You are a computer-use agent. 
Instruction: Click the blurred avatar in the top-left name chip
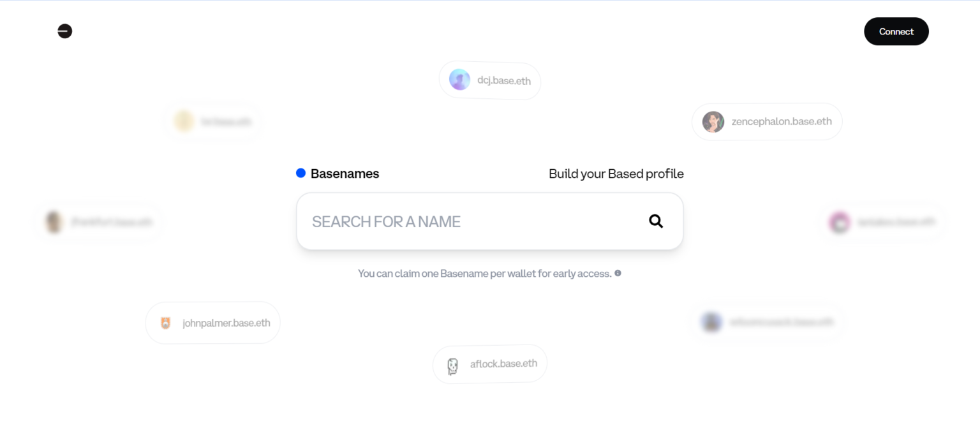pos(183,121)
